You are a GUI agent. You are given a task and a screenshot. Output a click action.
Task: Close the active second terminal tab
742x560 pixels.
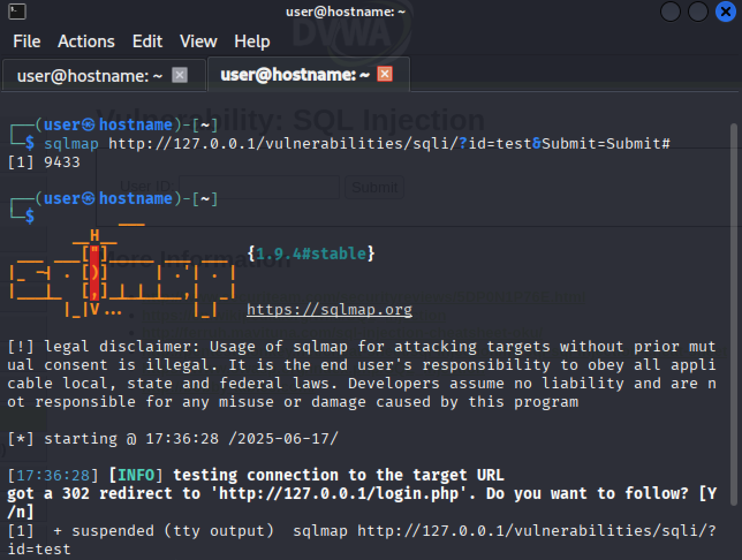coord(385,74)
